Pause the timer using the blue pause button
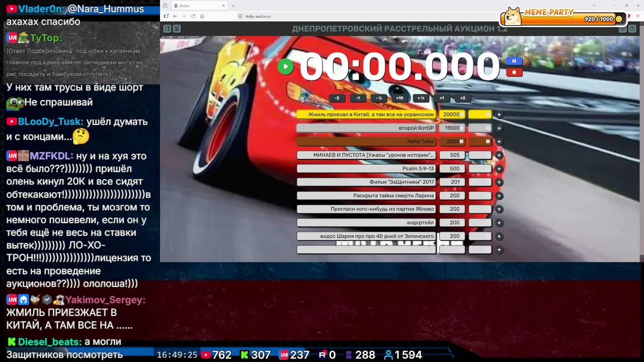The height and width of the screenshot is (362, 644). click(514, 61)
